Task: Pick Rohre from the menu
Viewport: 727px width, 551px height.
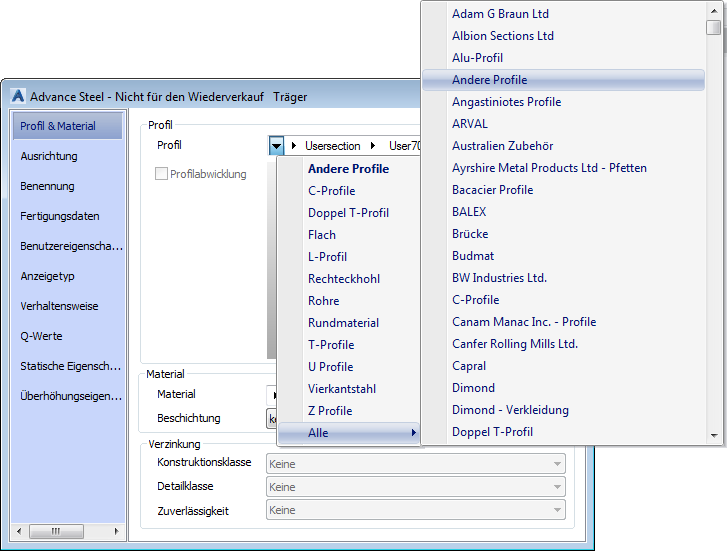Action: (349, 301)
